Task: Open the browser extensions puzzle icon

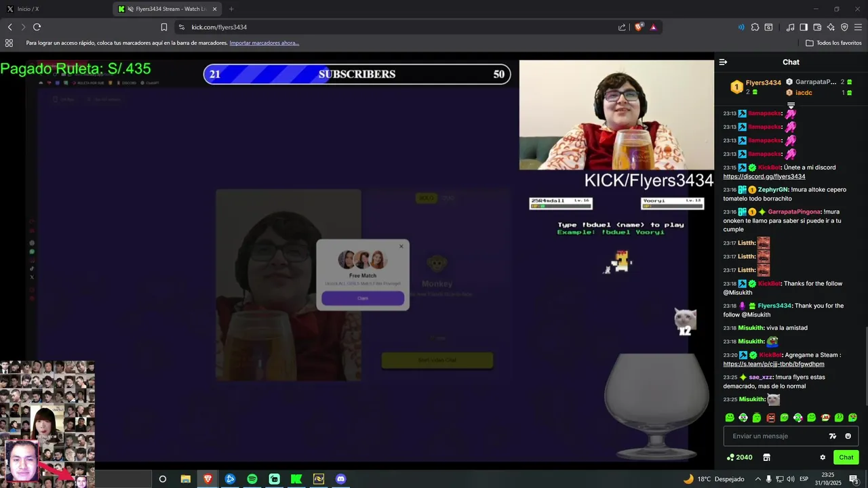Action: [755, 27]
